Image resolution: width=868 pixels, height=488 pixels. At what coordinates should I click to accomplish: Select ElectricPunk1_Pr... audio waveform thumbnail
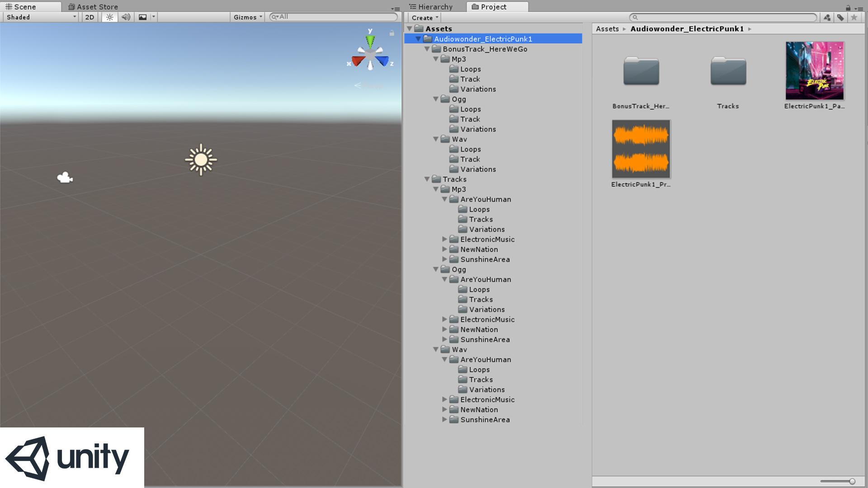pos(641,149)
